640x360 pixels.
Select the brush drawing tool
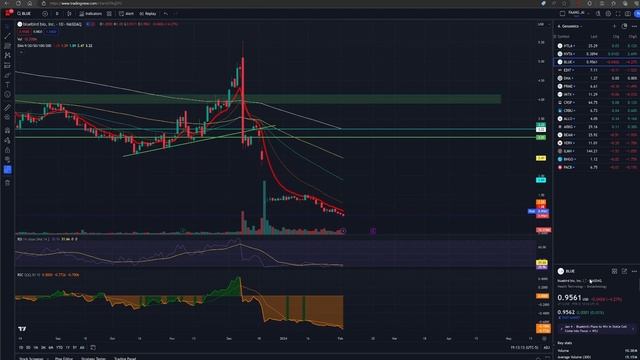(x=7, y=75)
